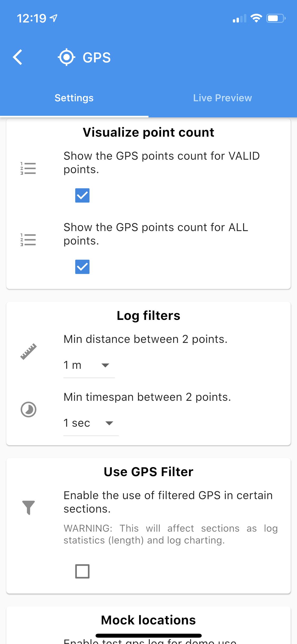297x644 pixels.
Task: Click the clock icon for min timespan
Action: click(x=29, y=410)
